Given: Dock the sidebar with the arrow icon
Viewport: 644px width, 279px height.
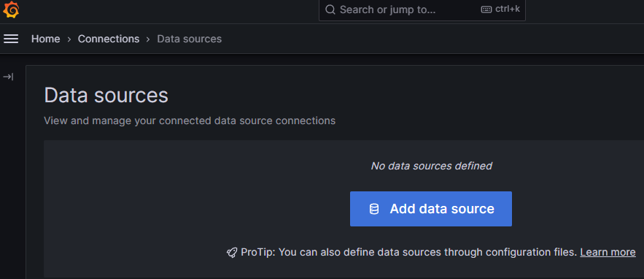Looking at the screenshot, I should (x=8, y=77).
